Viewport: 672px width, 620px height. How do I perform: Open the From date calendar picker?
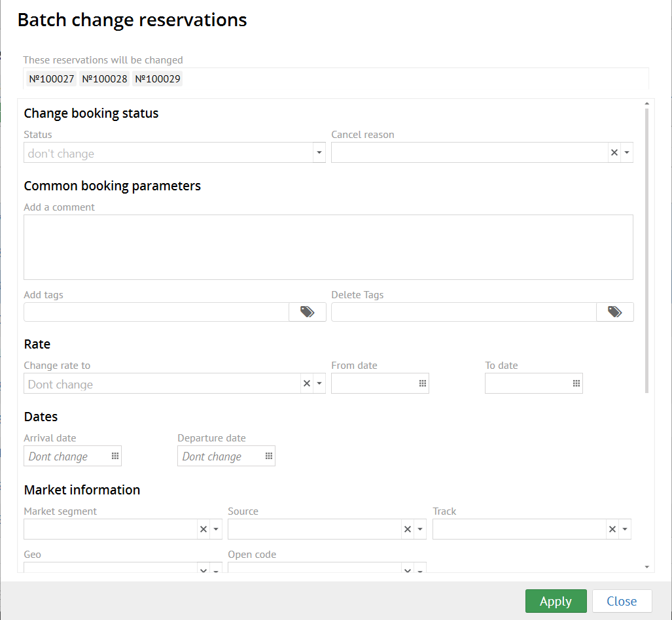pyautogui.click(x=423, y=383)
